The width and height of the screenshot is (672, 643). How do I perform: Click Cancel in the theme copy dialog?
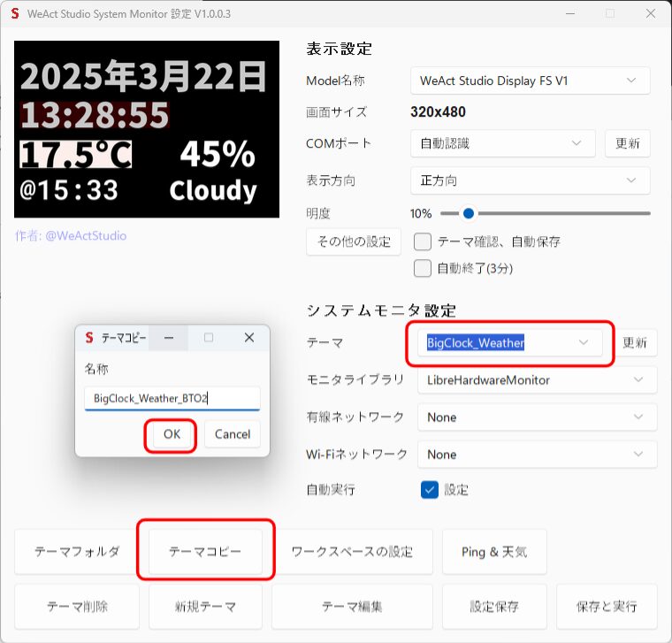pyautogui.click(x=233, y=434)
